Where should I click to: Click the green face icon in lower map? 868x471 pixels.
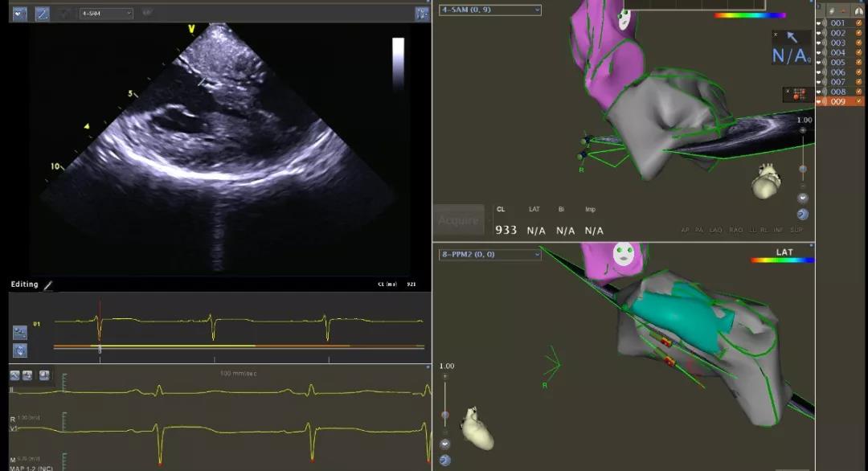pos(624,254)
